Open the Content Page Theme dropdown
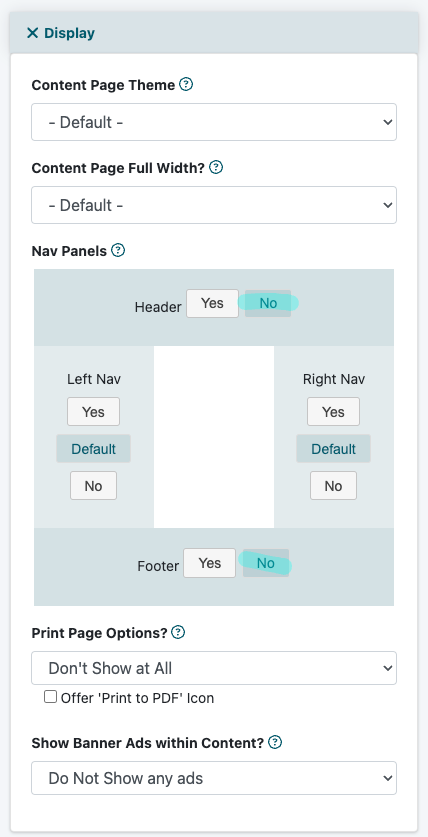Viewport: 428px width, 837px height. click(214, 122)
